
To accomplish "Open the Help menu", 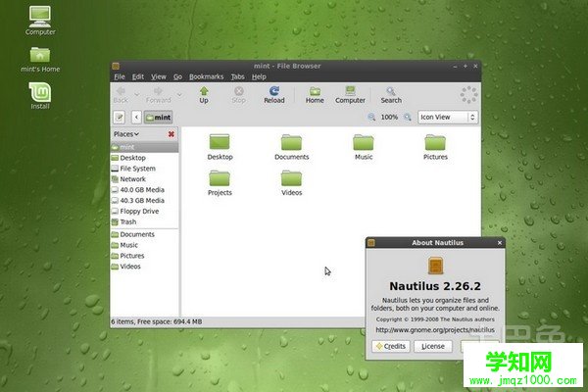I will pos(259,76).
